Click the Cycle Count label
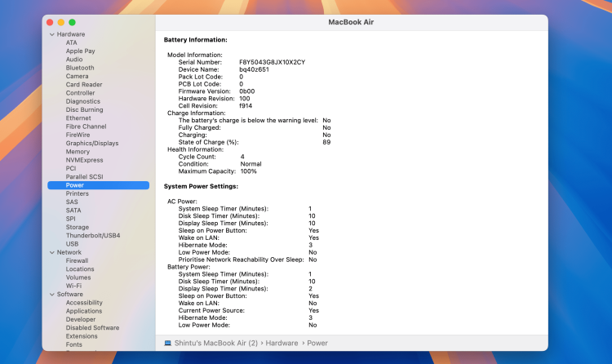Screen dimensions: 612x364 pyautogui.click(x=197, y=157)
